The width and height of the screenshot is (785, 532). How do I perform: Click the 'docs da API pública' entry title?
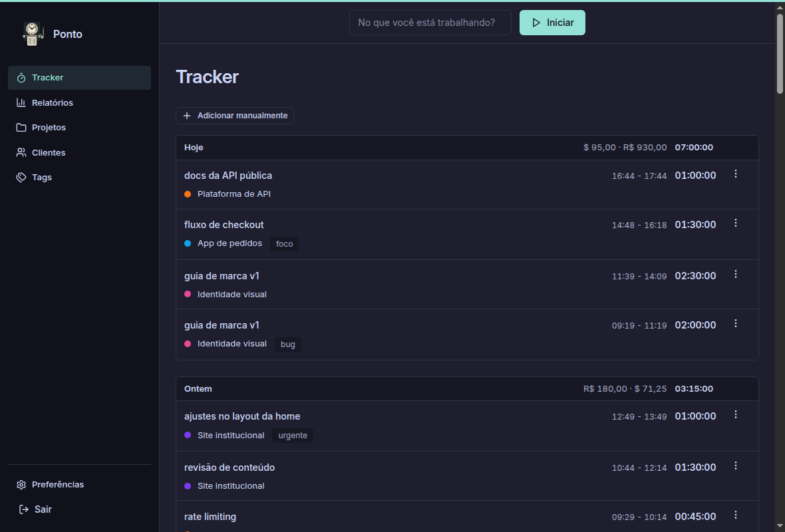(228, 176)
